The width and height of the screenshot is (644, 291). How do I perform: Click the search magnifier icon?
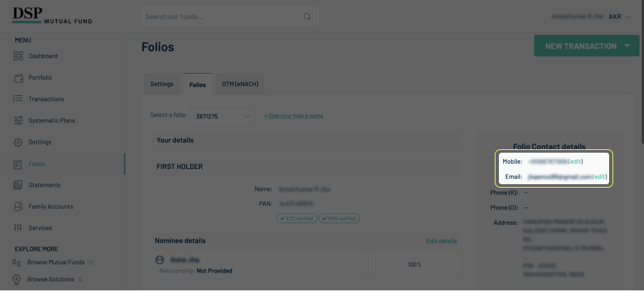point(307,16)
